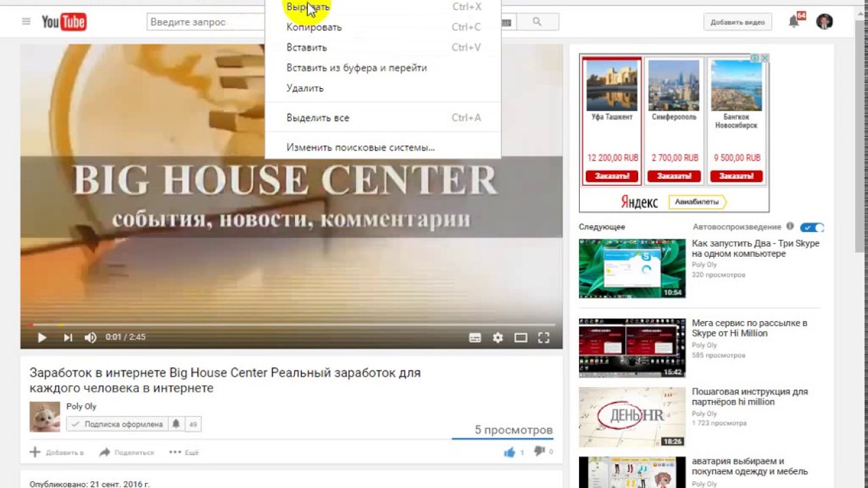868x488 pixels.
Task: Select Вырезать in context menu
Action: point(383,7)
